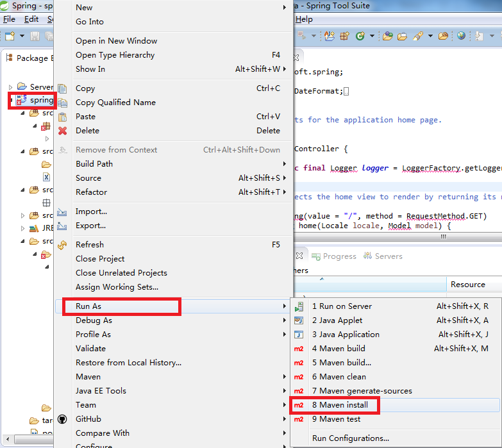Click the red Delete X icon in menu
502x448 pixels.
(62, 131)
